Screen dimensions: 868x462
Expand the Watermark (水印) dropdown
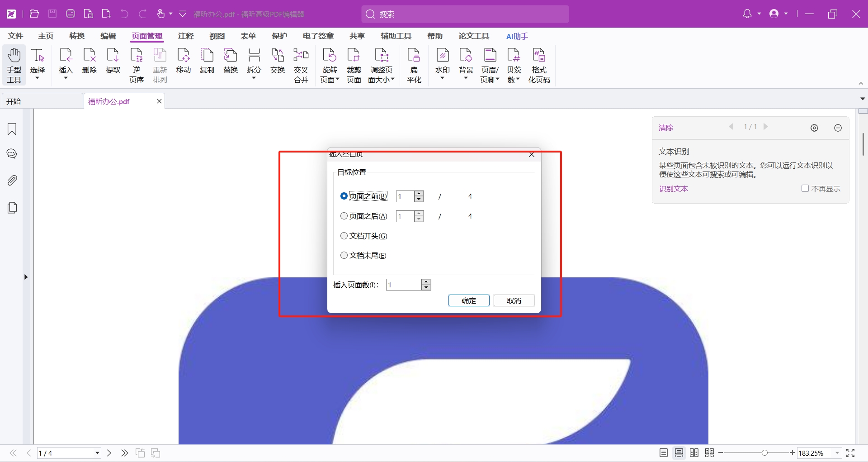click(443, 78)
